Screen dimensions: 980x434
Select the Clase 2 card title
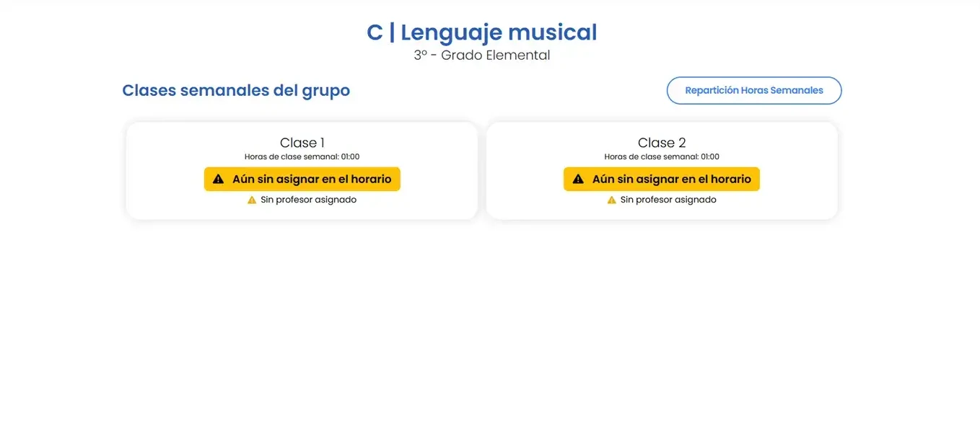(661, 142)
